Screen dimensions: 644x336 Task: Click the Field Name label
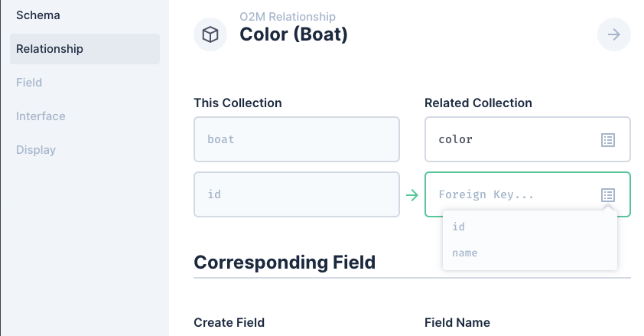[x=457, y=323]
